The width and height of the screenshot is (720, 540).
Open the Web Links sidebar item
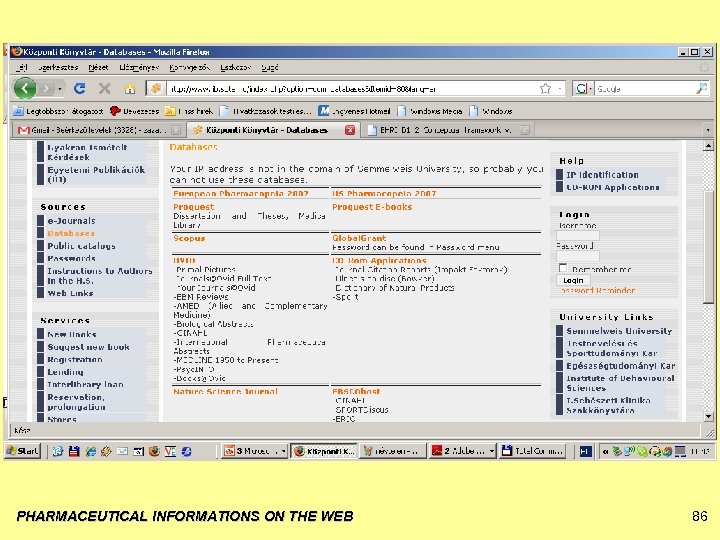coord(70,293)
